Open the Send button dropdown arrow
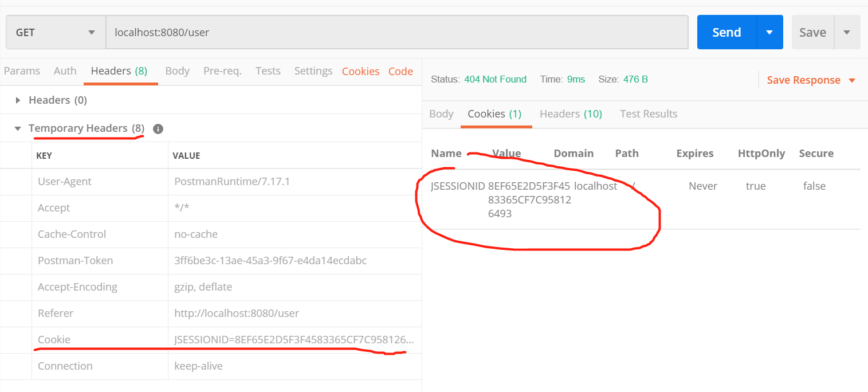 coord(770,33)
